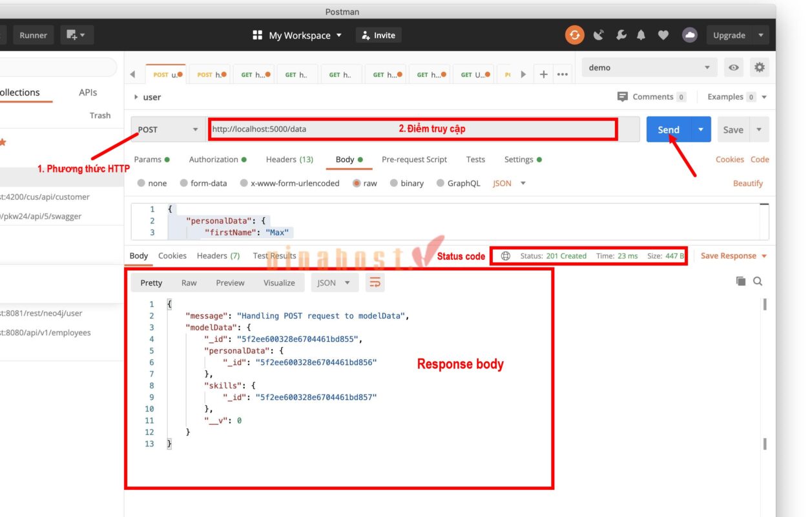
Task: Click the environment quick look eye icon
Action: (x=733, y=67)
